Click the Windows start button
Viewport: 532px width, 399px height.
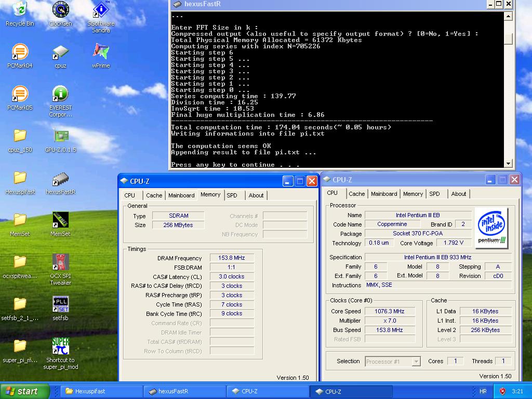click(24, 391)
